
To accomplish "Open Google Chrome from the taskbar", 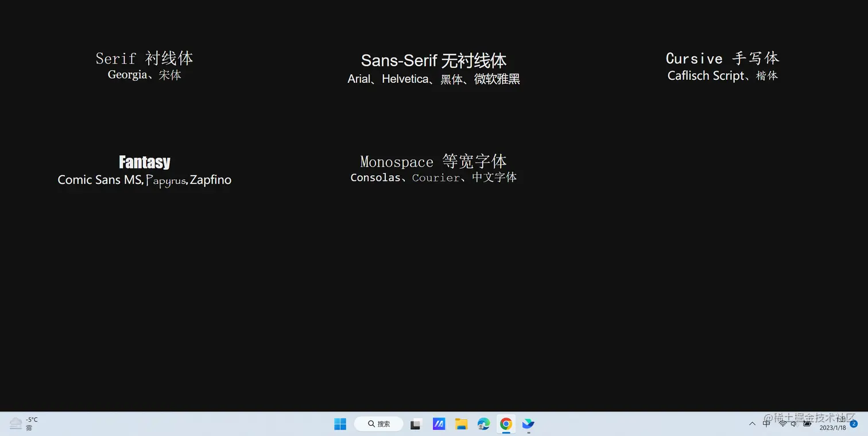I will 506,424.
